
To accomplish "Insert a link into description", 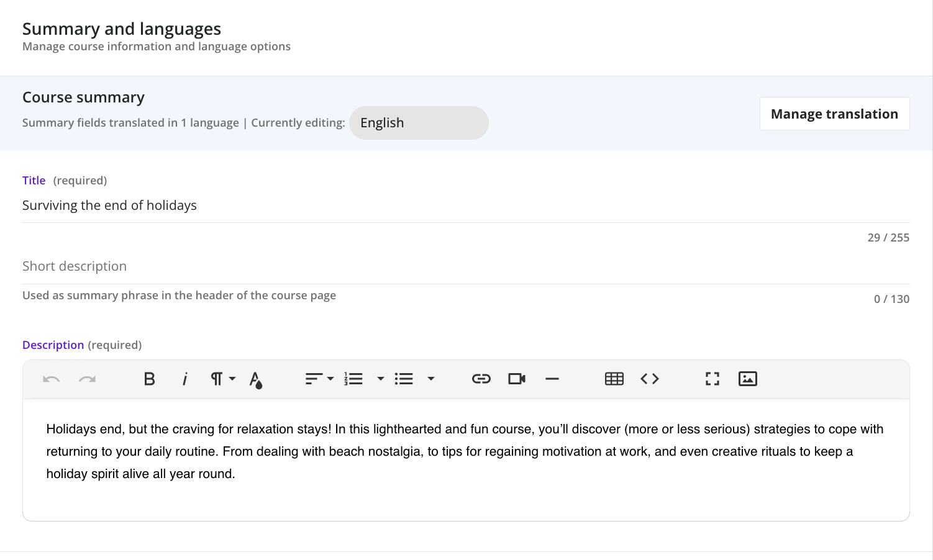I will [x=481, y=379].
